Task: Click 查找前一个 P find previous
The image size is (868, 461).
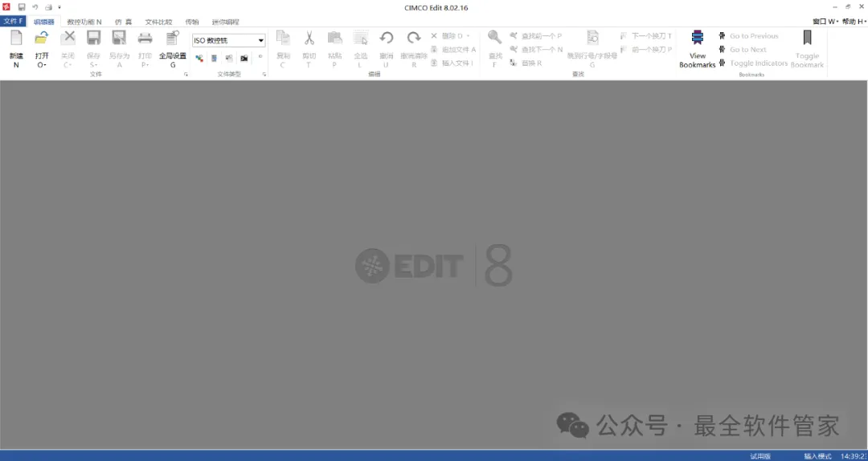Action: 536,36
